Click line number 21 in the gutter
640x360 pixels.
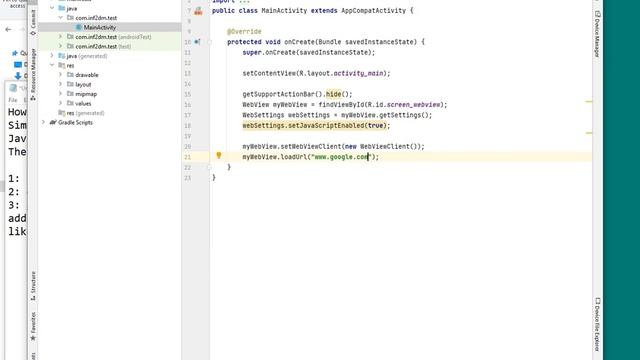point(187,157)
